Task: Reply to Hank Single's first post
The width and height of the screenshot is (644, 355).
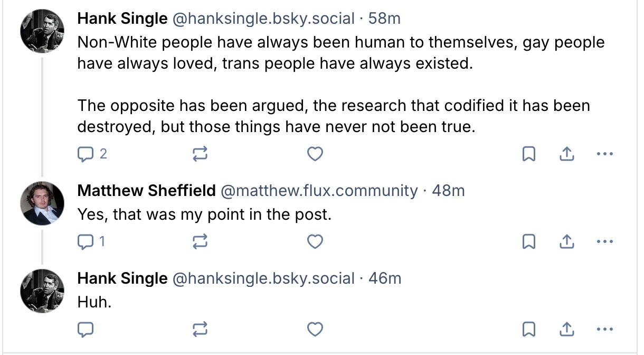Action: [x=86, y=154]
